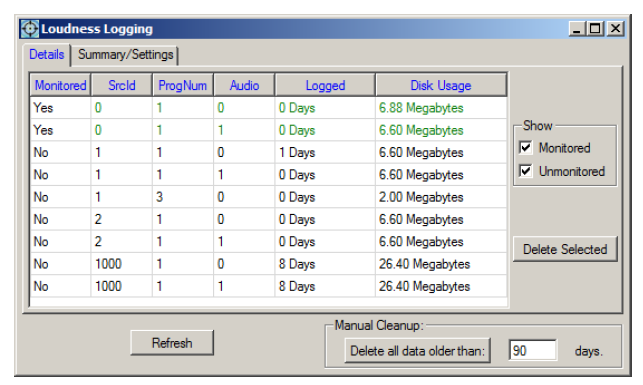This screenshot has height=385, width=643.
Task: Click the Refresh button
Action: [x=172, y=343]
